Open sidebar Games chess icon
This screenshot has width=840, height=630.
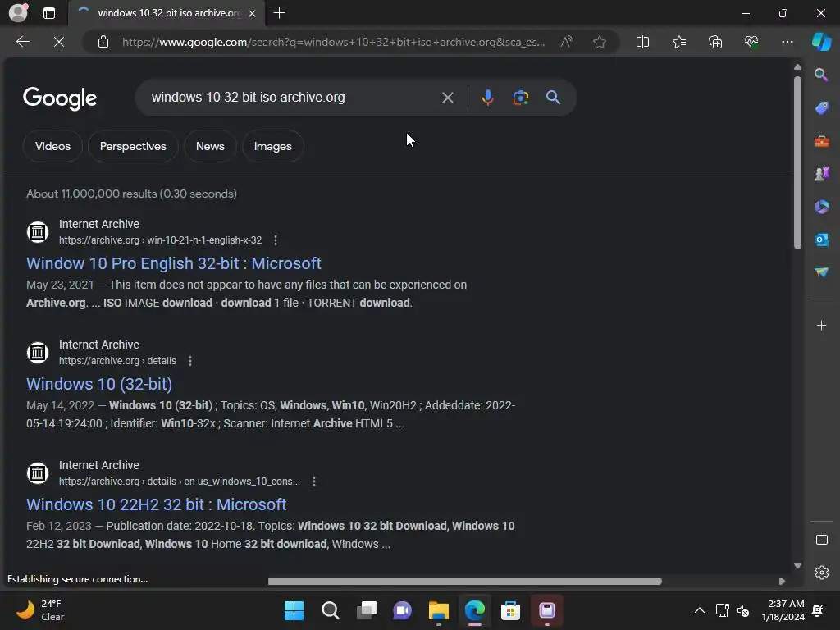tap(821, 174)
